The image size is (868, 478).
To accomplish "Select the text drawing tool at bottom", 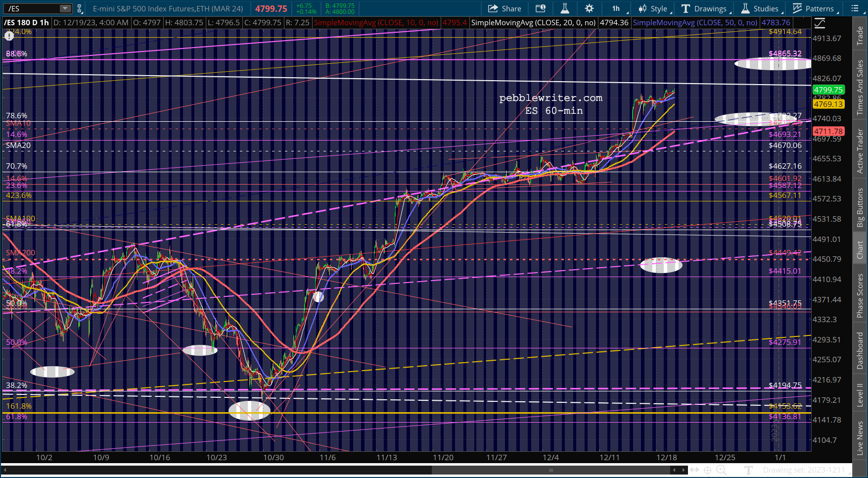I will [749, 470].
